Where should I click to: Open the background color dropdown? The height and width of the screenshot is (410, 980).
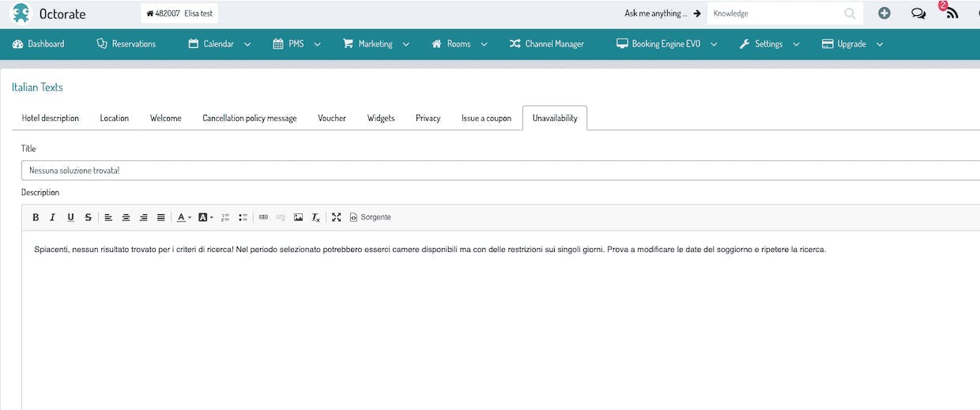pos(205,217)
